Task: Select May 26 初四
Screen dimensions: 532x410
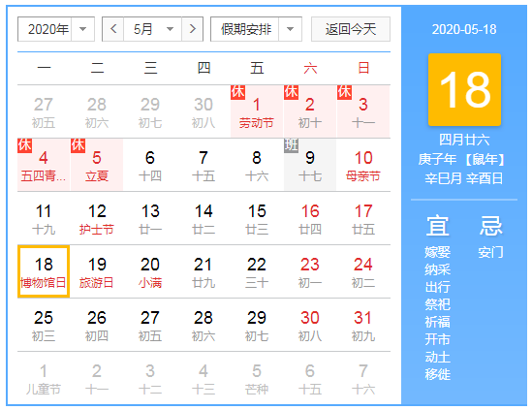Action: (x=97, y=325)
